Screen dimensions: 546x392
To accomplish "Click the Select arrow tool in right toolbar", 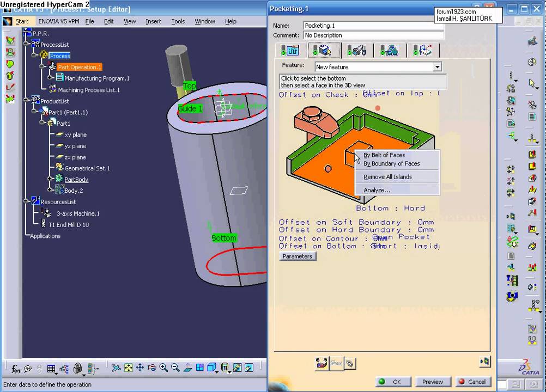I will click(x=532, y=83).
